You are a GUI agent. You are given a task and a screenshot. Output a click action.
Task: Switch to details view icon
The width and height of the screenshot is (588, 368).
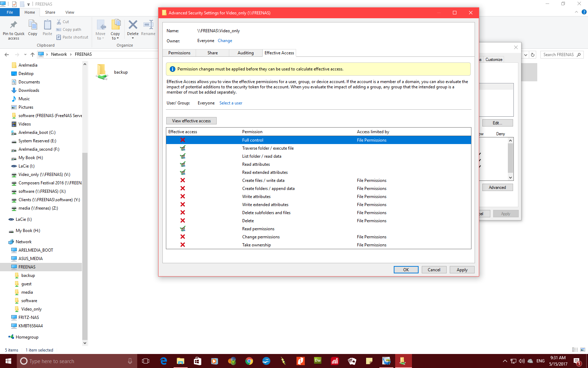click(x=575, y=350)
